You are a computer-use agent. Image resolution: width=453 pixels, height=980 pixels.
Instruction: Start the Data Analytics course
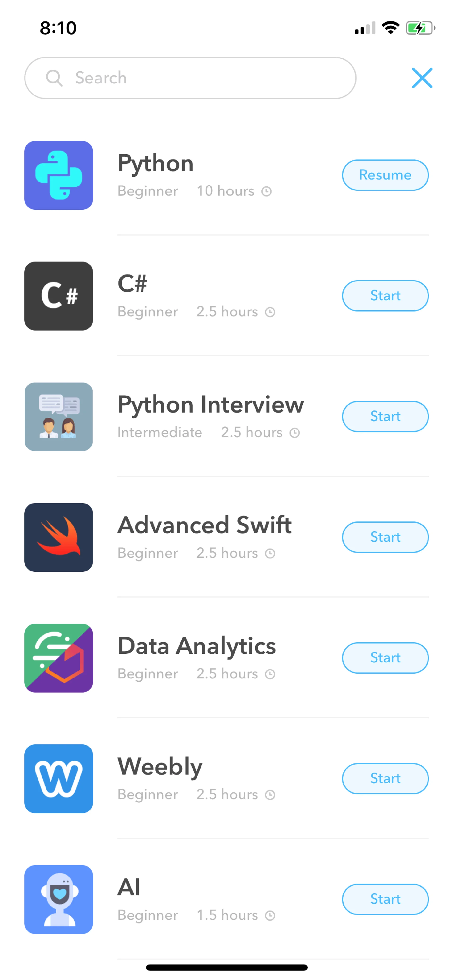click(385, 658)
